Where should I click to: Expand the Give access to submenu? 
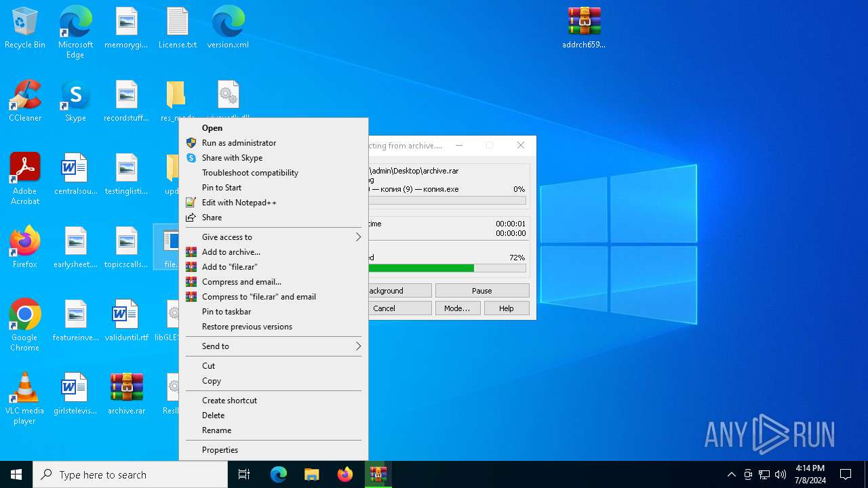(x=273, y=237)
